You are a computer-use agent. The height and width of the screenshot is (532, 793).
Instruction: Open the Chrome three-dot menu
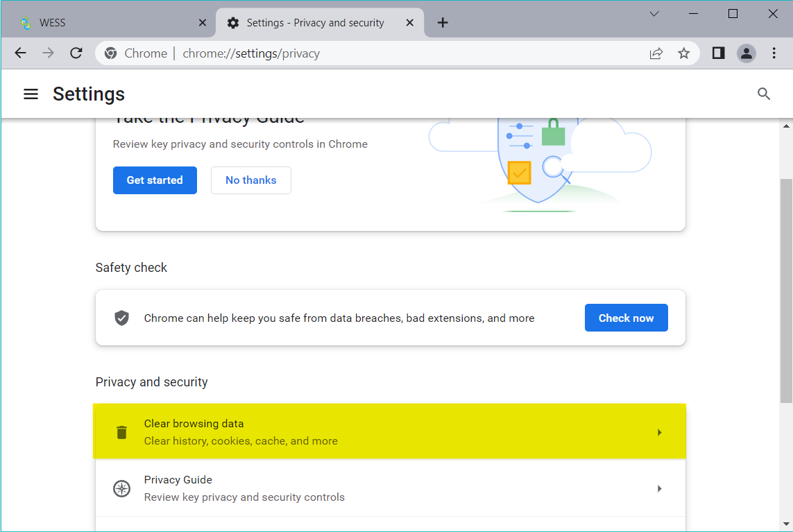pos(774,53)
